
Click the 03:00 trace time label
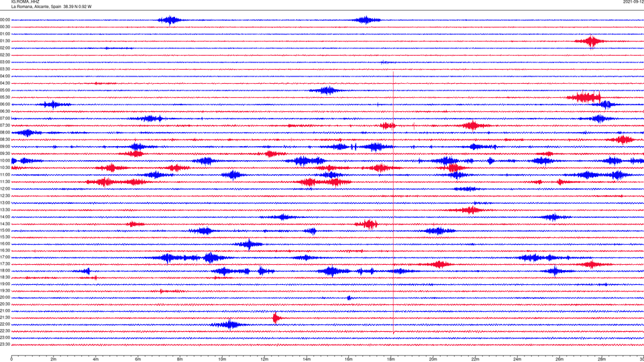click(x=5, y=62)
